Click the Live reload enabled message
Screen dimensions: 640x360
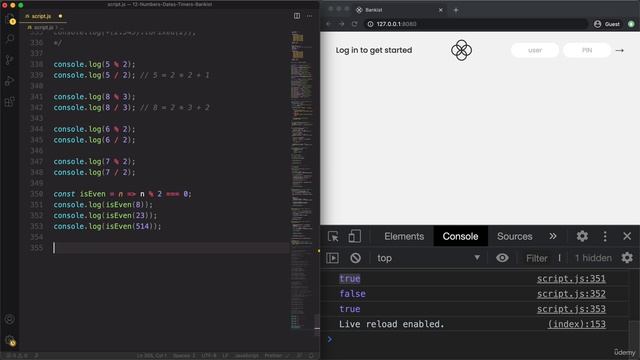click(391, 324)
